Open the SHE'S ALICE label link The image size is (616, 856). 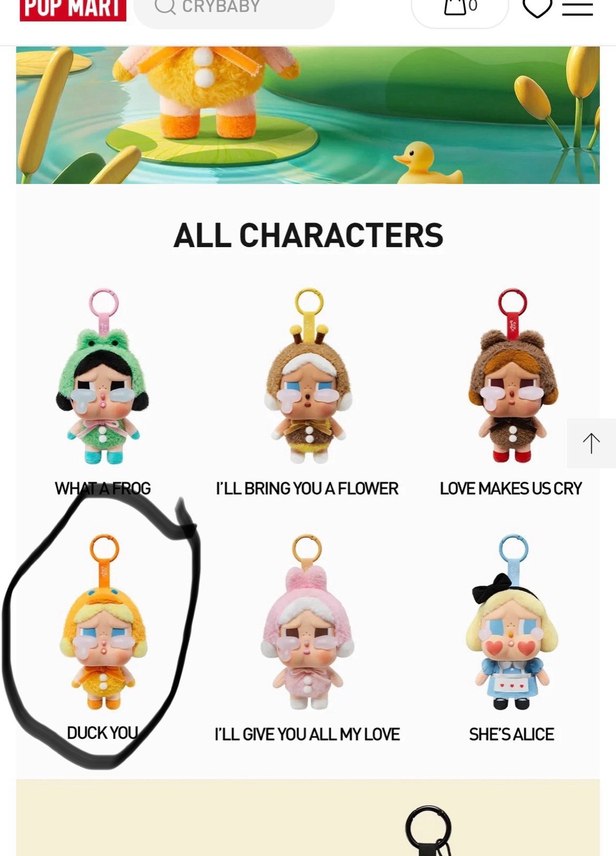(512, 734)
